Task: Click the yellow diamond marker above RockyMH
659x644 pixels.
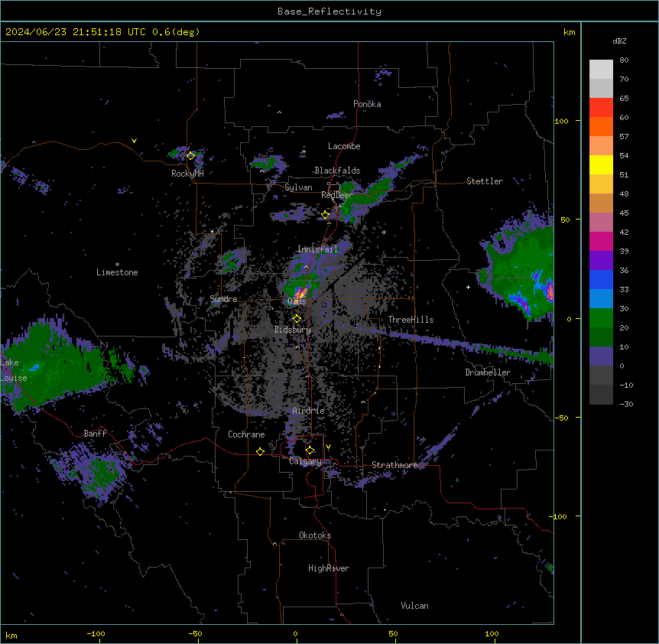Action: pos(191,155)
